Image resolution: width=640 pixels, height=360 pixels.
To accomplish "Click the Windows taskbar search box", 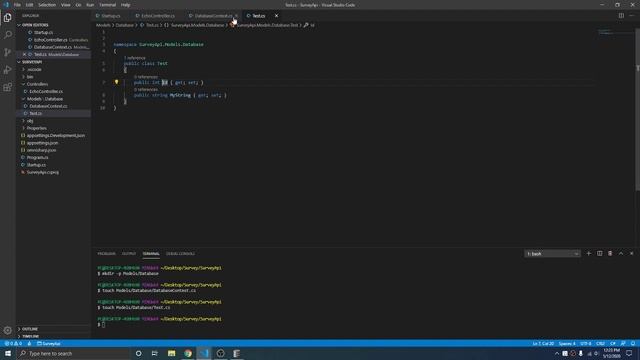I will click(73, 353).
